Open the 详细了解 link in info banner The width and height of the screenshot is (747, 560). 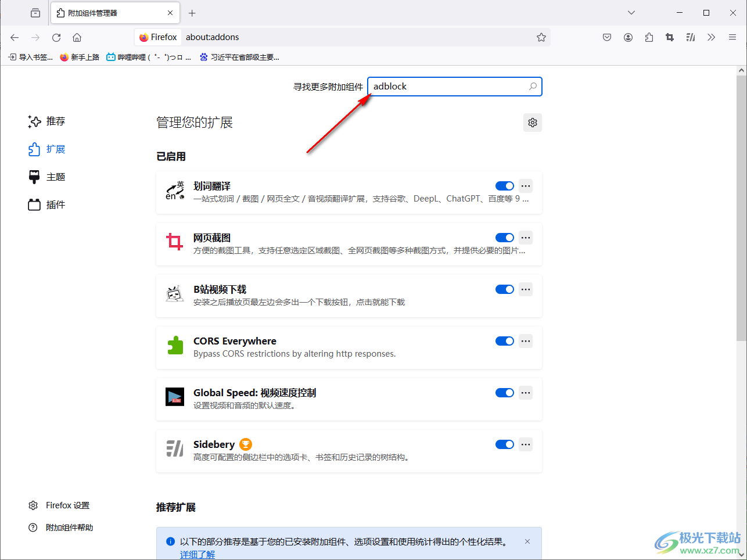[x=197, y=554]
